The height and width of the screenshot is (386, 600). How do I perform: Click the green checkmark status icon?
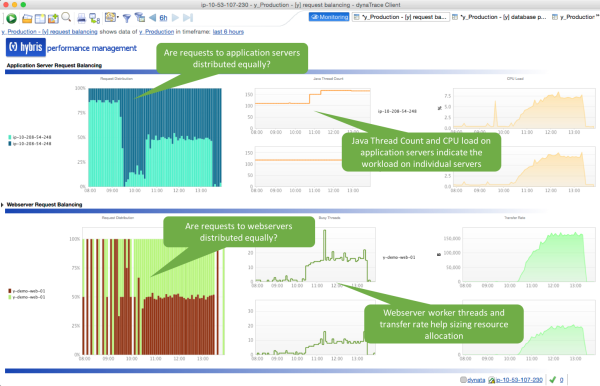point(552,380)
